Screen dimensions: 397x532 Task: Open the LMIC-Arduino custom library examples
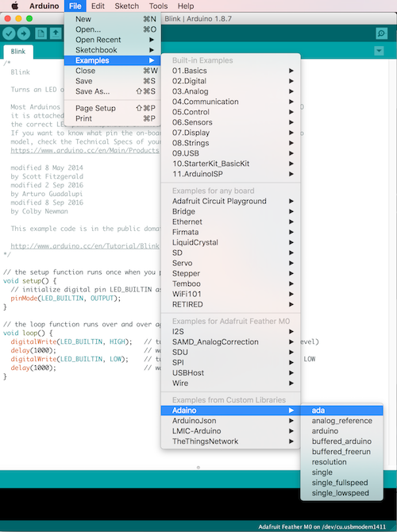pyautogui.click(x=231, y=431)
